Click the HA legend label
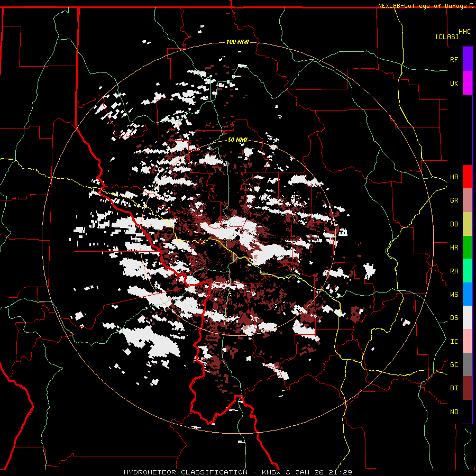 [x=454, y=177]
